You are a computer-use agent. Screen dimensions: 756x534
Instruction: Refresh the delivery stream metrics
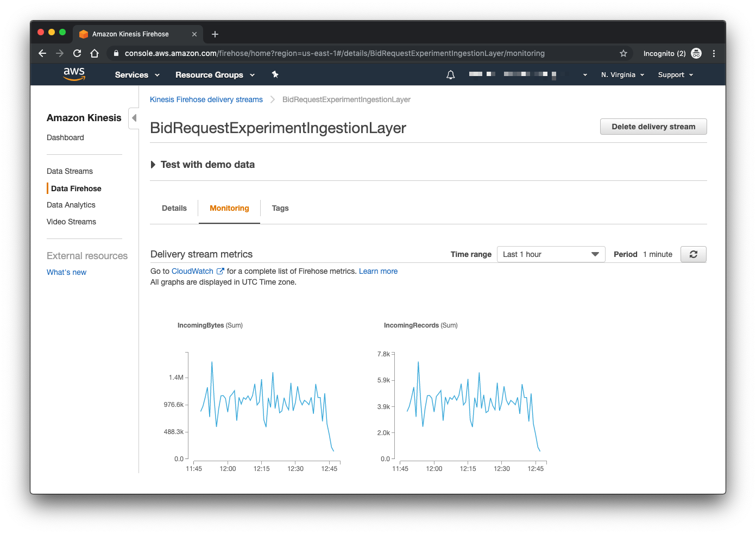click(693, 254)
